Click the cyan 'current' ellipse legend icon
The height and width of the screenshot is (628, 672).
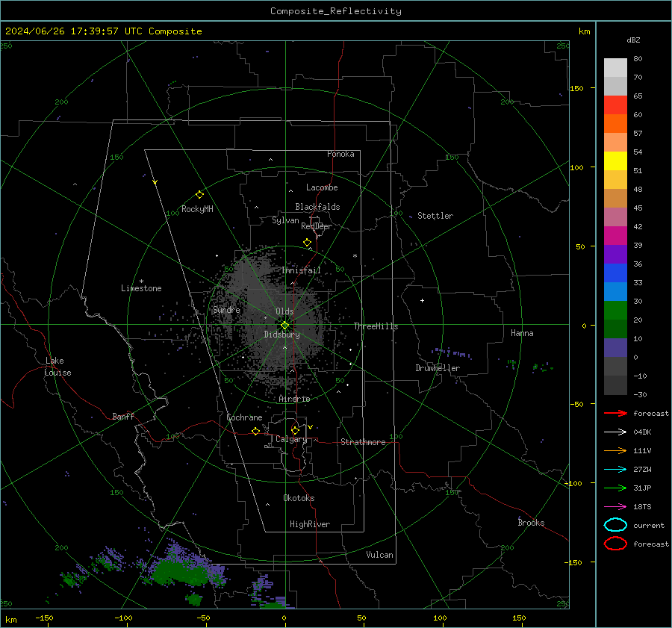tap(615, 525)
